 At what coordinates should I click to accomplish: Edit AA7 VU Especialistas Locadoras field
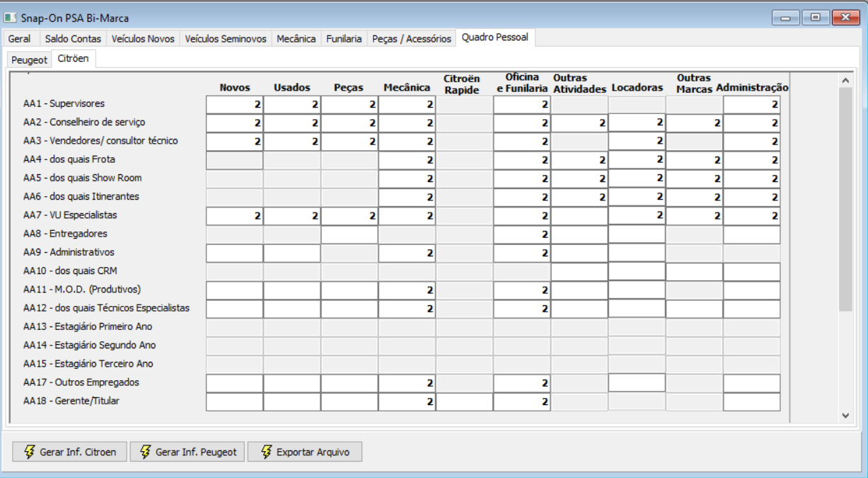pos(637,215)
